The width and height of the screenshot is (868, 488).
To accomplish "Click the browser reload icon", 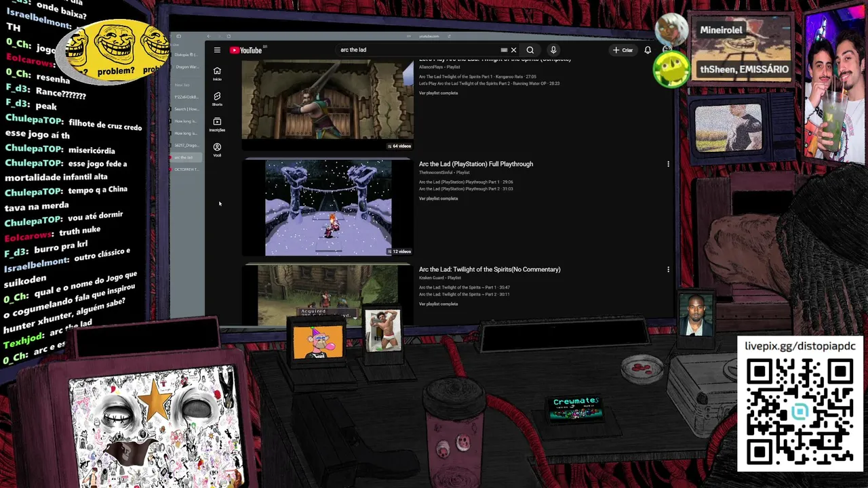I will 229,36.
